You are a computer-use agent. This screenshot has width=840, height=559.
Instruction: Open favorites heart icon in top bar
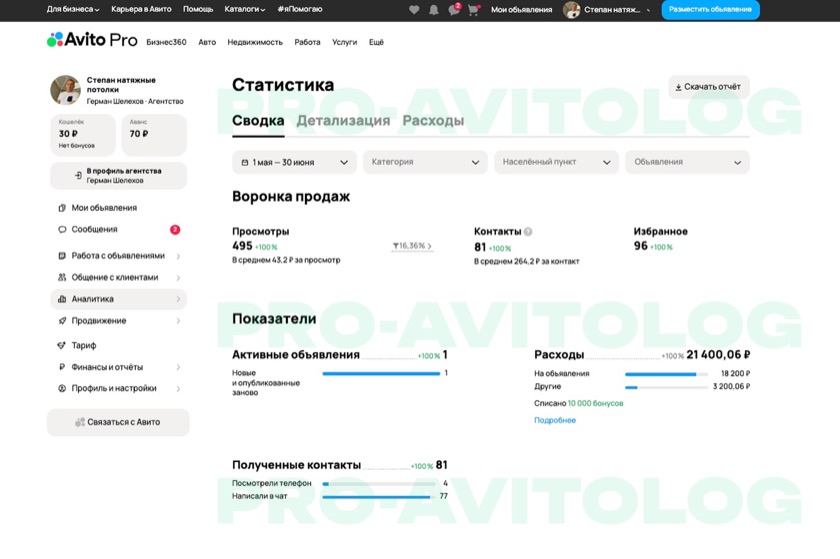pyautogui.click(x=414, y=10)
